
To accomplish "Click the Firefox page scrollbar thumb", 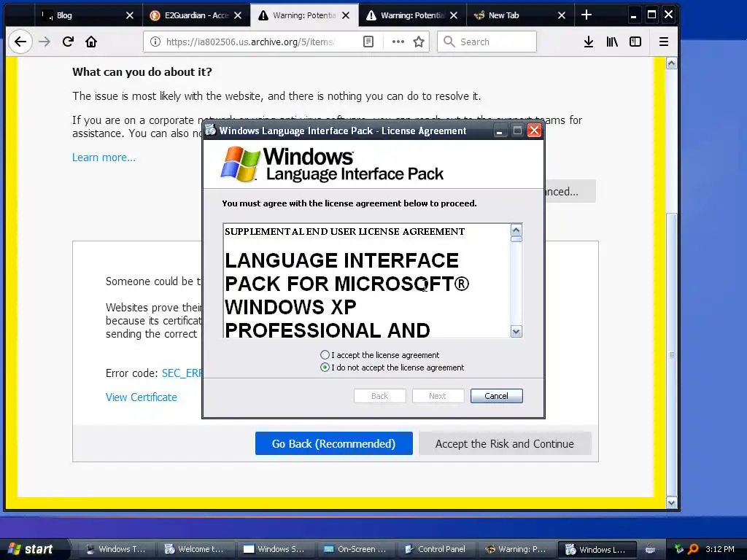I will [672, 355].
